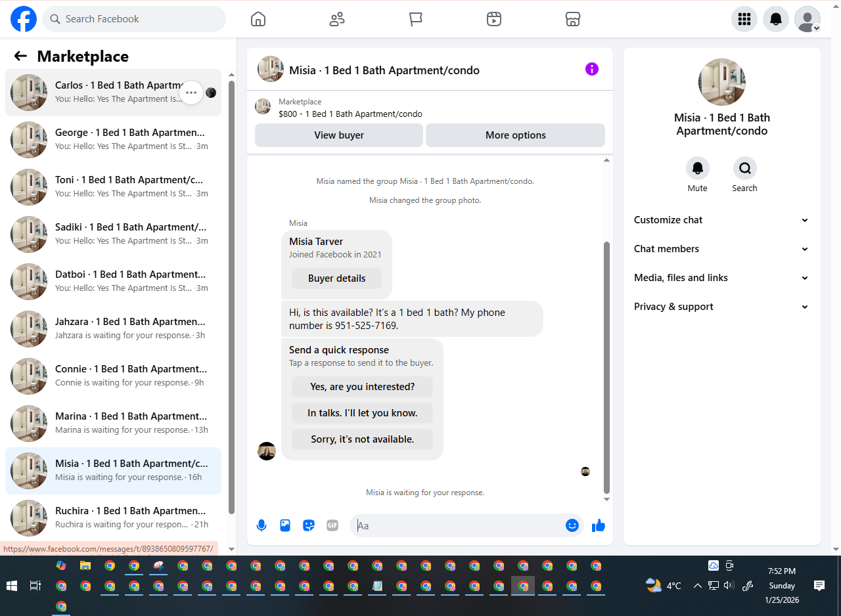The width and height of the screenshot is (841, 616).
Task: Open Windows Task View
Action: (35, 586)
